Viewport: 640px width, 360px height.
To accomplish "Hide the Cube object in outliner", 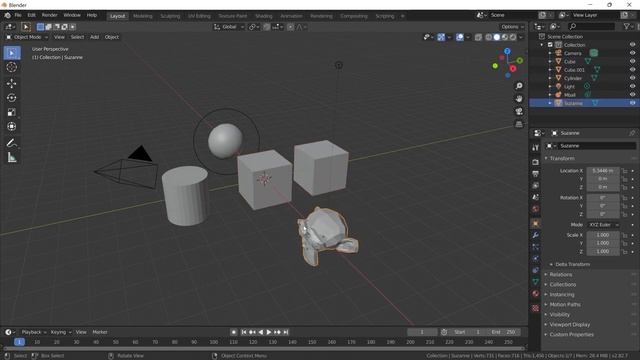I will pyautogui.click(x=632, y=62).
